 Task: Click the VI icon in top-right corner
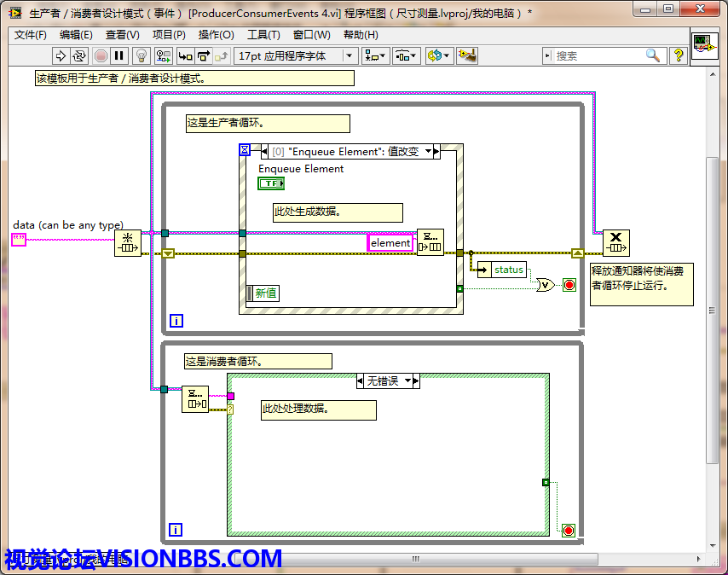click(703, 44)
